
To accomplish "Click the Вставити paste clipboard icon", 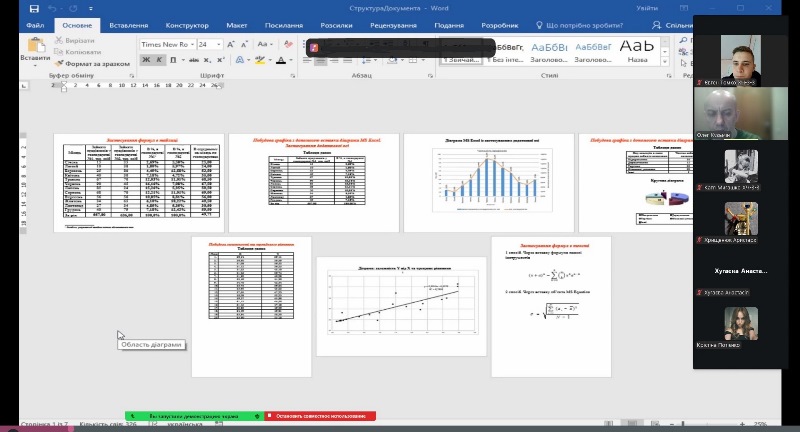I will (x=36, y=45).
